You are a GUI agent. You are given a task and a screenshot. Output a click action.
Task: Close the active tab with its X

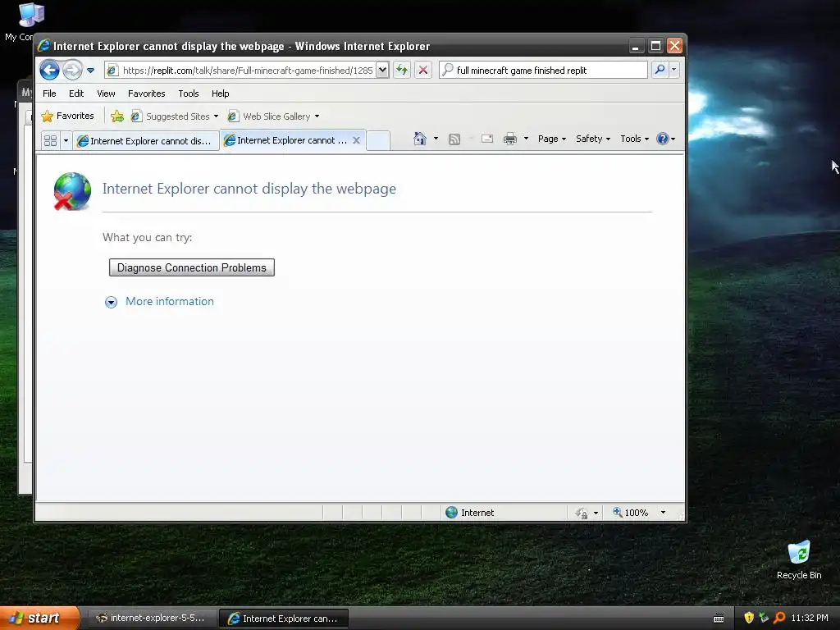(x=356, y=140)
